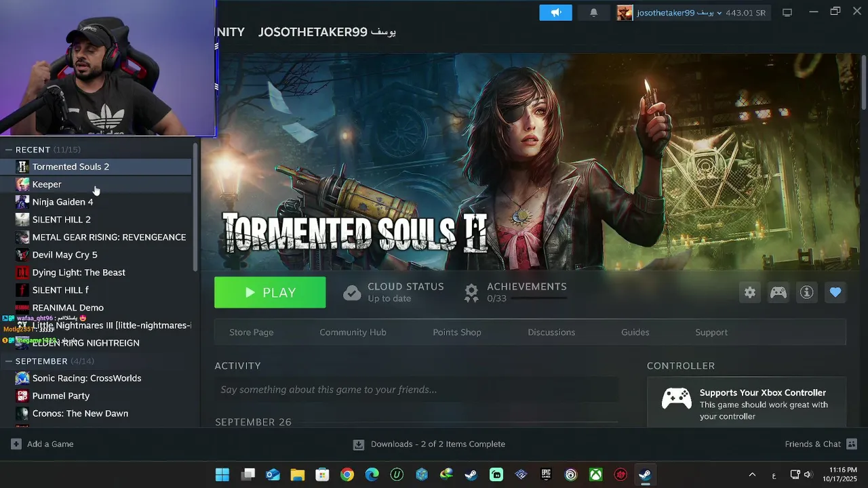This screenshot has width=868, height=488.
Task: Open the Store Page tab
Action: point(252,332)
